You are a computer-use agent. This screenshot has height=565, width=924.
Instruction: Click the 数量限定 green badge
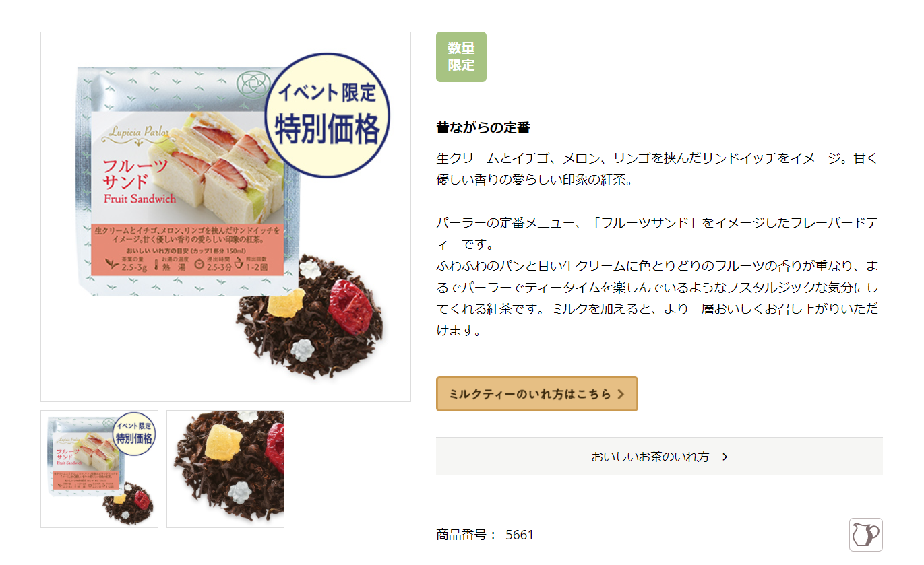[461, 57]
